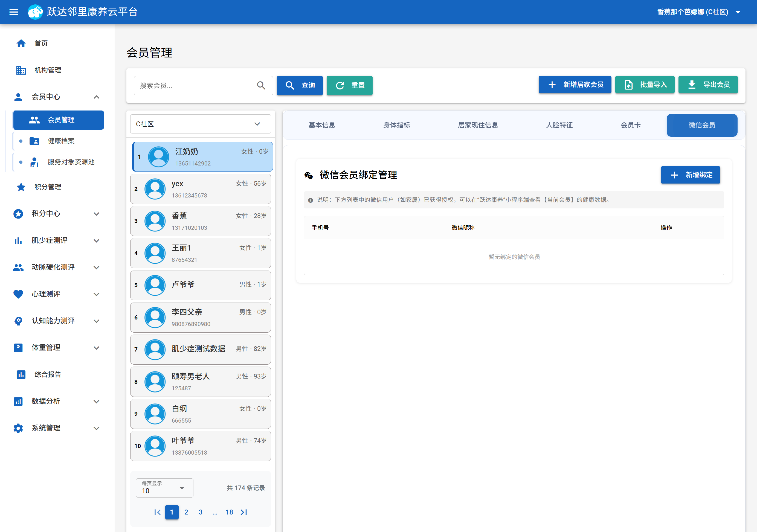
Task: Expand the 数据分析 menu section
Action: pos(97,402)
